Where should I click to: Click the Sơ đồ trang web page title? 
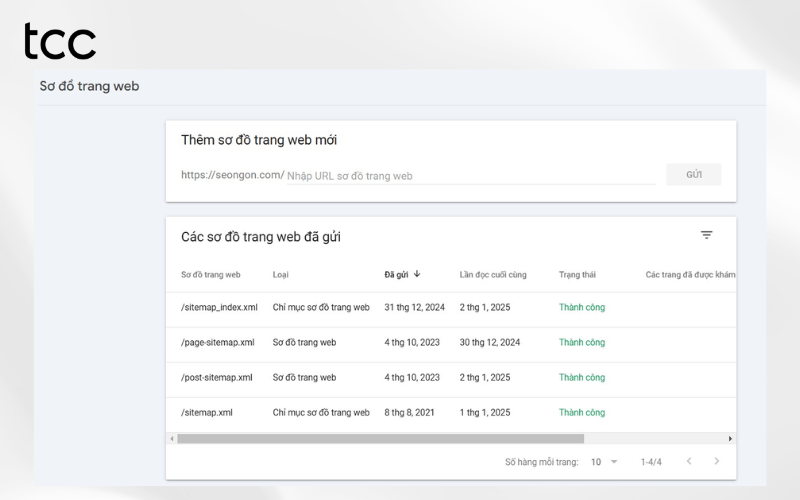tap(89, 86)
